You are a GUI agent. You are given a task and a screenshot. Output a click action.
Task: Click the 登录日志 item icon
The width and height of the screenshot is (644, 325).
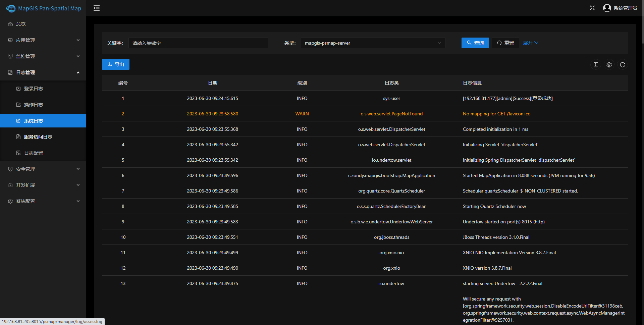[x=18, y=89]
